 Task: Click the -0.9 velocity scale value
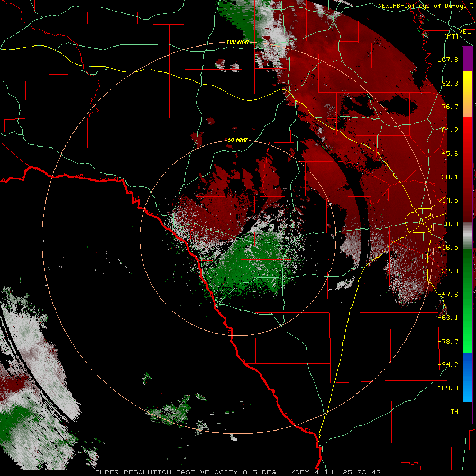(x=450, y=224)
